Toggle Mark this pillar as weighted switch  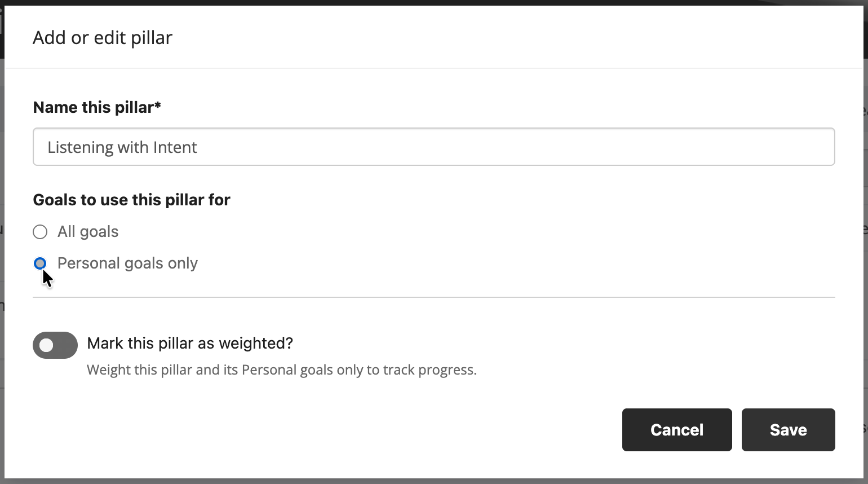55,345
